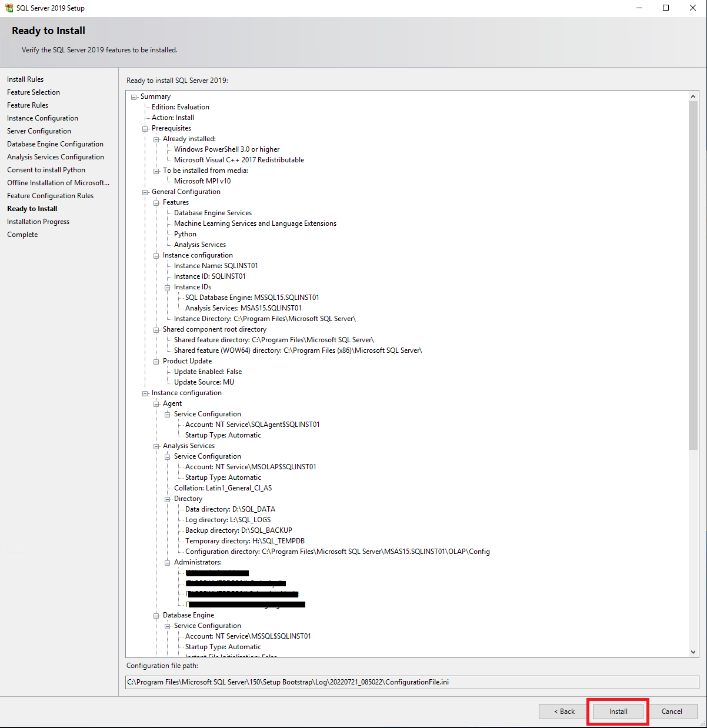The width and height of the screenshot is (707, 728).
Task: Select the Feature Rules step
Action: coord(28,105)
